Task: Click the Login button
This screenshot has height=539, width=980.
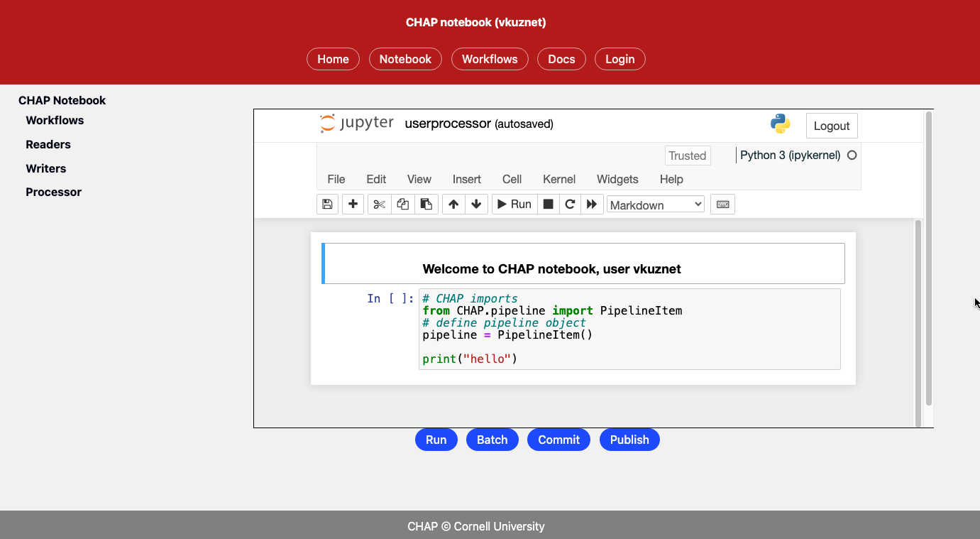Action: tap(620, 59)
